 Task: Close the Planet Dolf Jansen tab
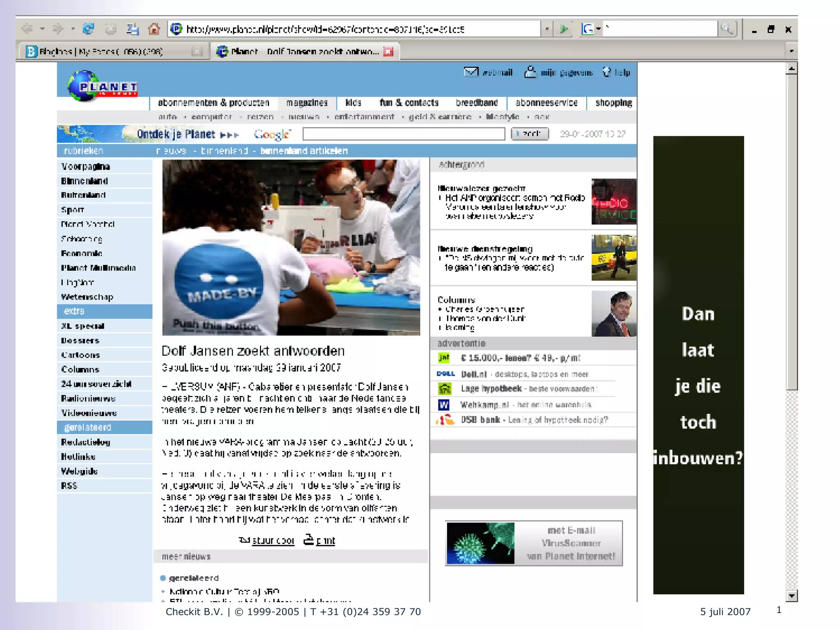(x=388, y=51)
